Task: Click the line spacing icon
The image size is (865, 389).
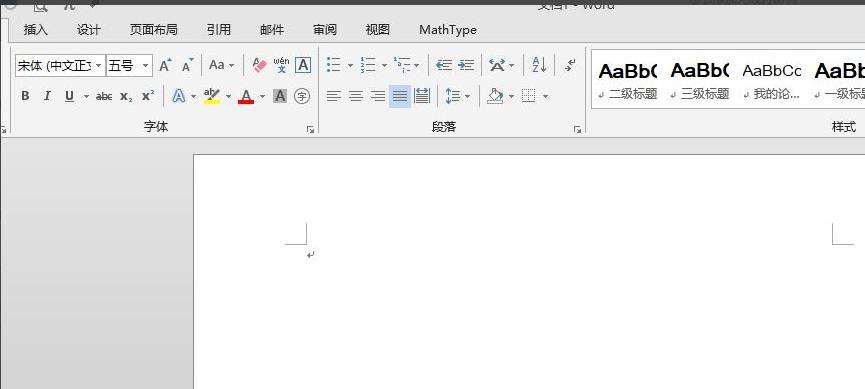Action: point(453,97)
